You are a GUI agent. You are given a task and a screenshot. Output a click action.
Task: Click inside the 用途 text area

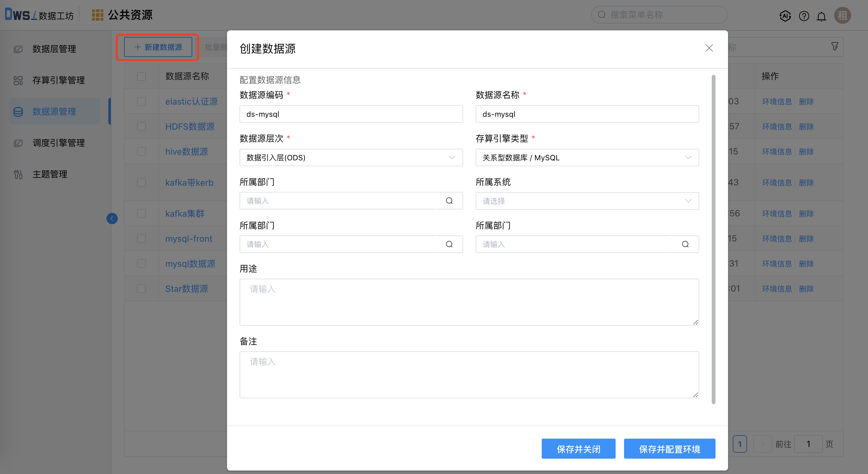point(469,302)
